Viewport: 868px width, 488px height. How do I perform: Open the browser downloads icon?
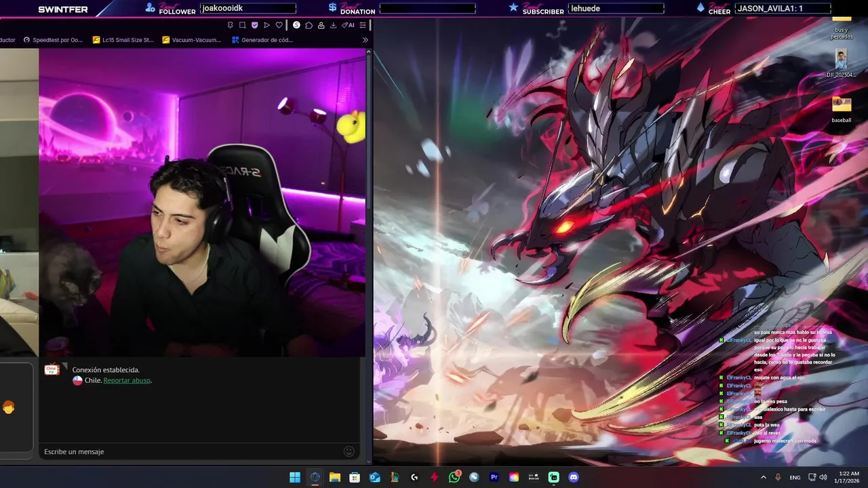(x=333, y=25)
